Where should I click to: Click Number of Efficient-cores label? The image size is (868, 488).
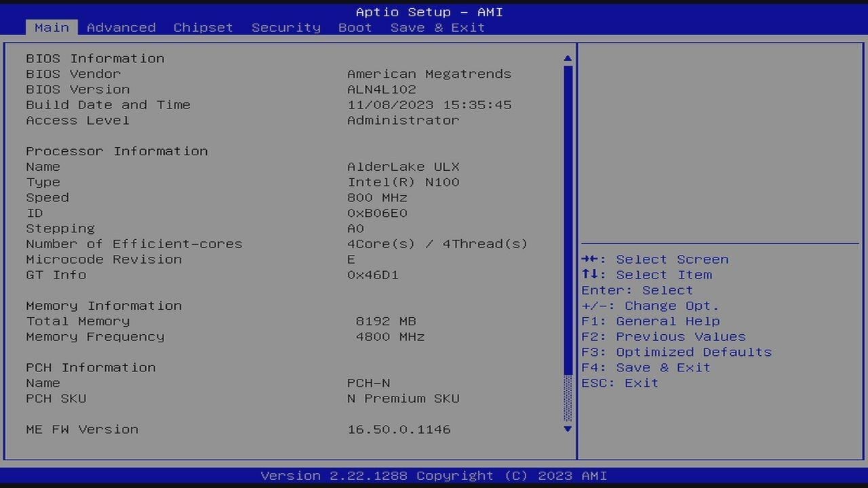pyautogui.click(x=134, y=244)
